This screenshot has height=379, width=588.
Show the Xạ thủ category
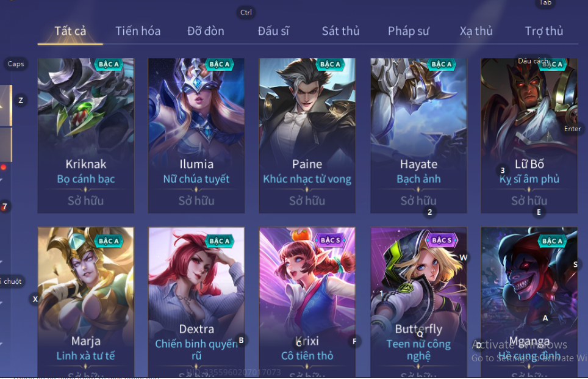pyautogui.click(x=476, y=31)
